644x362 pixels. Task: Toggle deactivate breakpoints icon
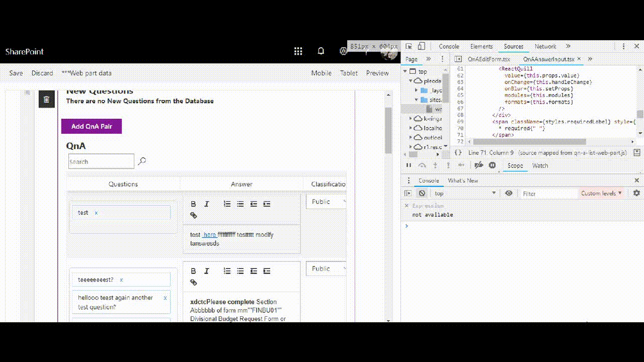click(x=479, y=165)
